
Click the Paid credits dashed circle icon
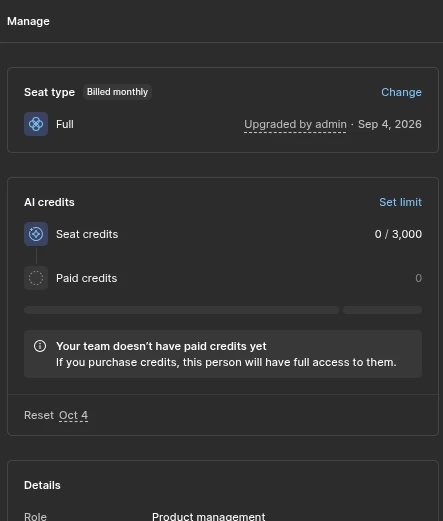(36, 278)
